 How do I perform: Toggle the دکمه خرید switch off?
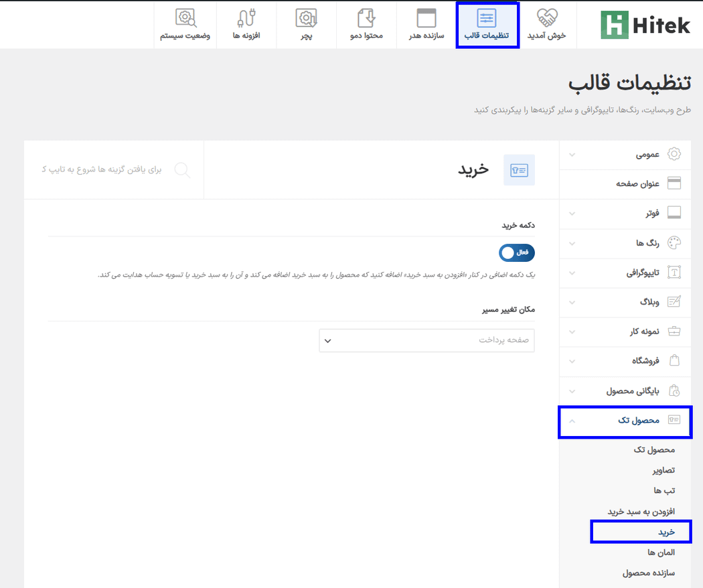click(x=516, y=252)
